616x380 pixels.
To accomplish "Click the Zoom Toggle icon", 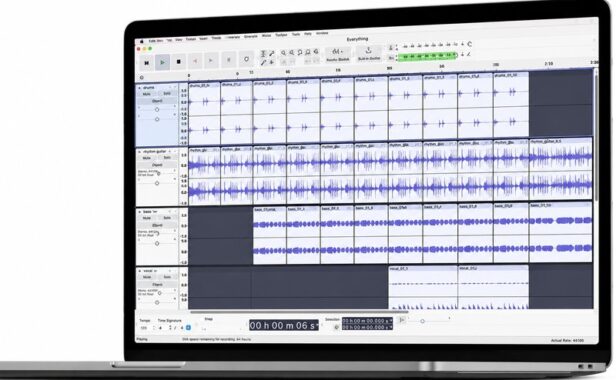I will [316, 51].
